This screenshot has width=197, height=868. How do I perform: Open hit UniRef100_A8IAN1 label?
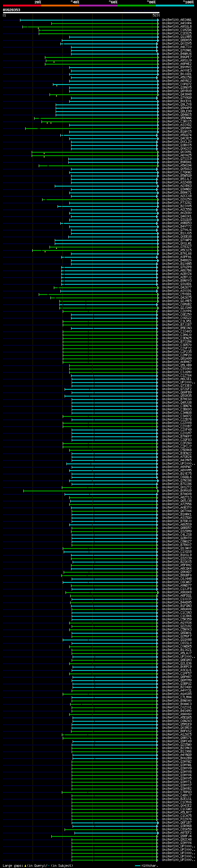point(177,20)
